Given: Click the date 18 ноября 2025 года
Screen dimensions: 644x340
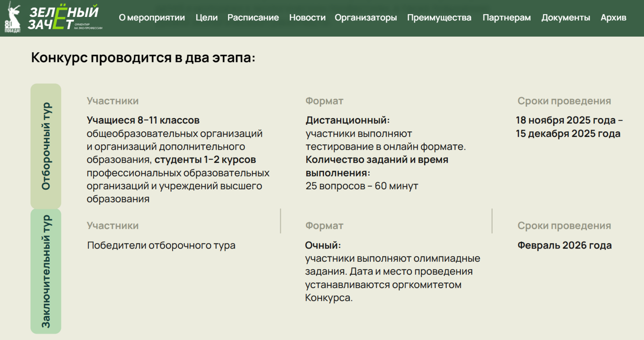Looking at the screenshot, I should [566, 120].
